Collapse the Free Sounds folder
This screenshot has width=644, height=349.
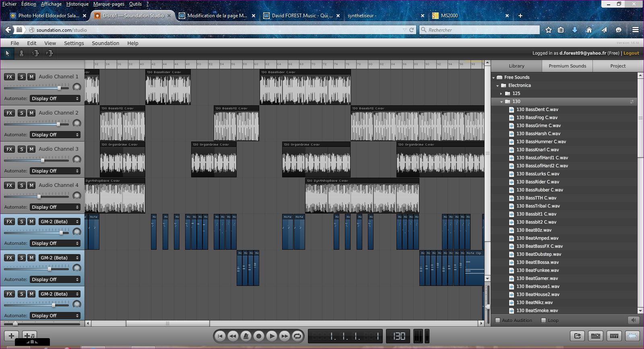[x=493, y=78]
